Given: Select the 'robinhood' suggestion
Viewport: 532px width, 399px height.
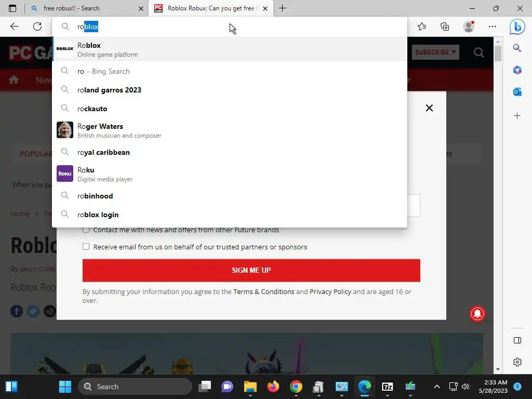Looking at the screenshot, I should click(x=230, y=196).
